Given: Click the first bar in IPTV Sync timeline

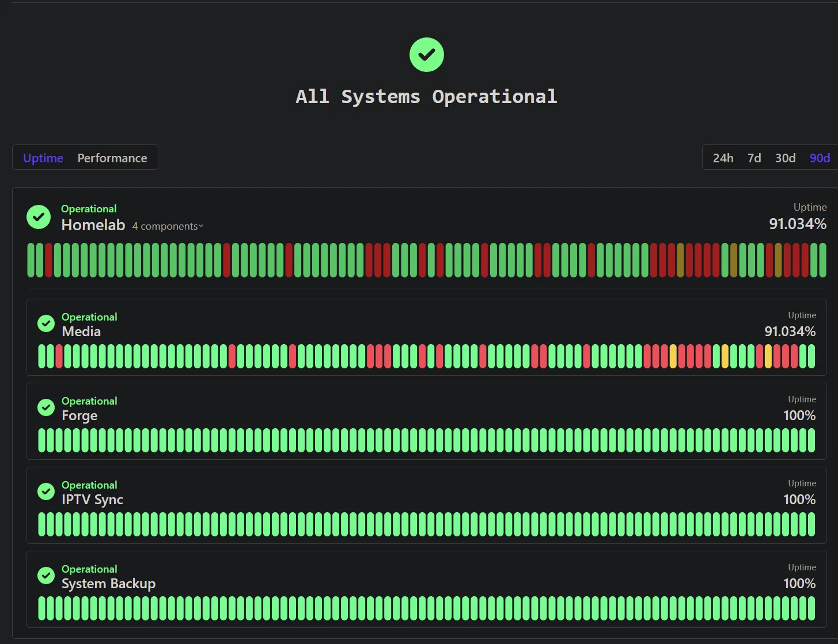Looking at the screenshot, I should point(42,524).
